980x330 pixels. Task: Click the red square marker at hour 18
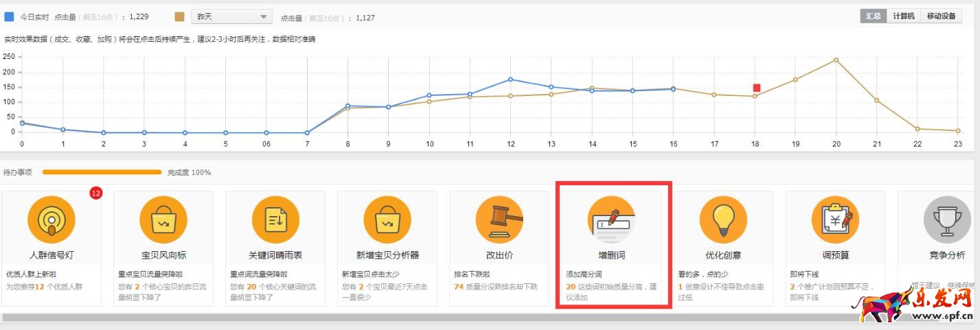point(756,88)
